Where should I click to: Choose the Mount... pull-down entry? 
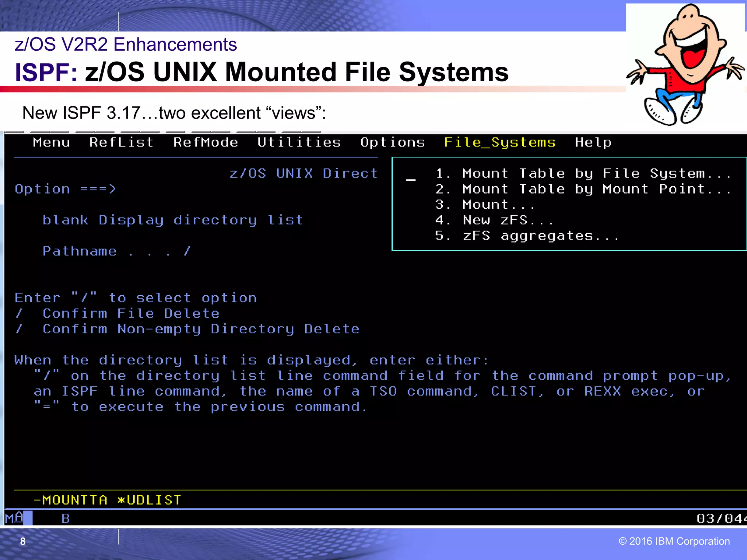[x=485, y=205]
